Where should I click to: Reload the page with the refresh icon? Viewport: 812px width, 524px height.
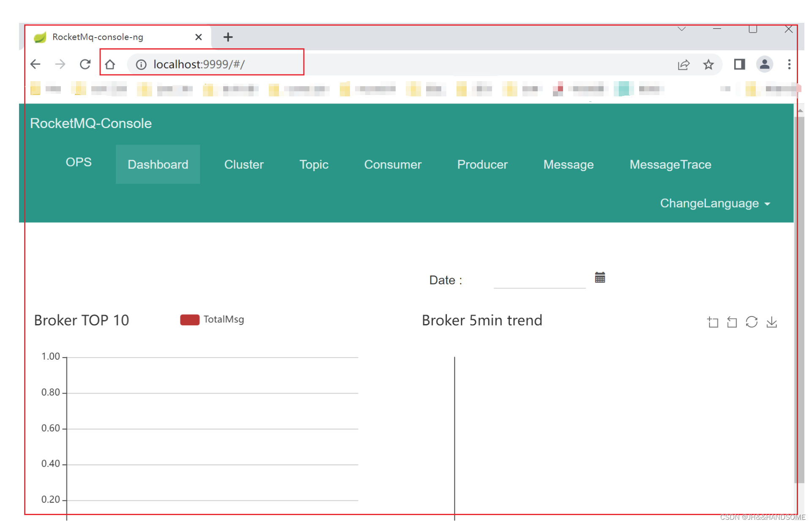click(85, 64)
